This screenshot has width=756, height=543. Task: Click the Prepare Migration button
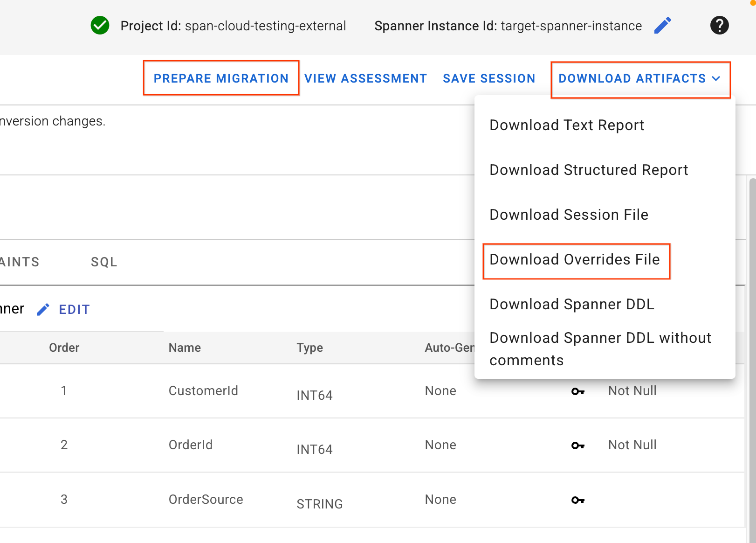(221, 78)
